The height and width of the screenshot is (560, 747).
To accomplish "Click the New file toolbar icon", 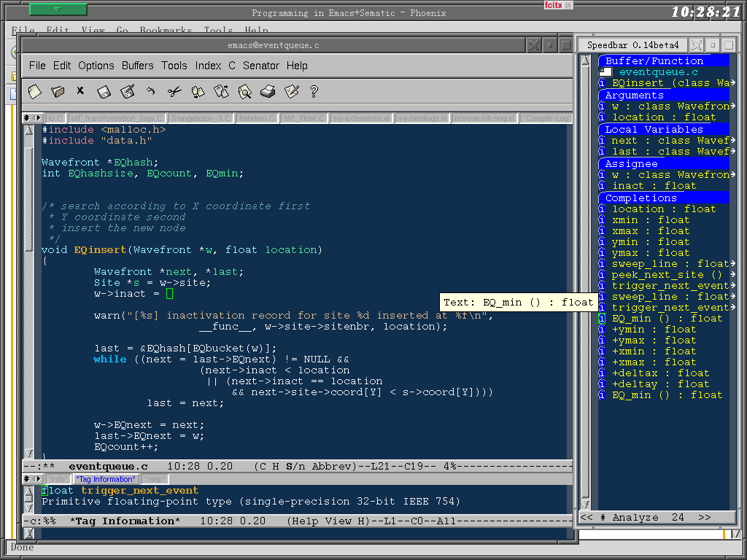I will click(x=34, y=92).
